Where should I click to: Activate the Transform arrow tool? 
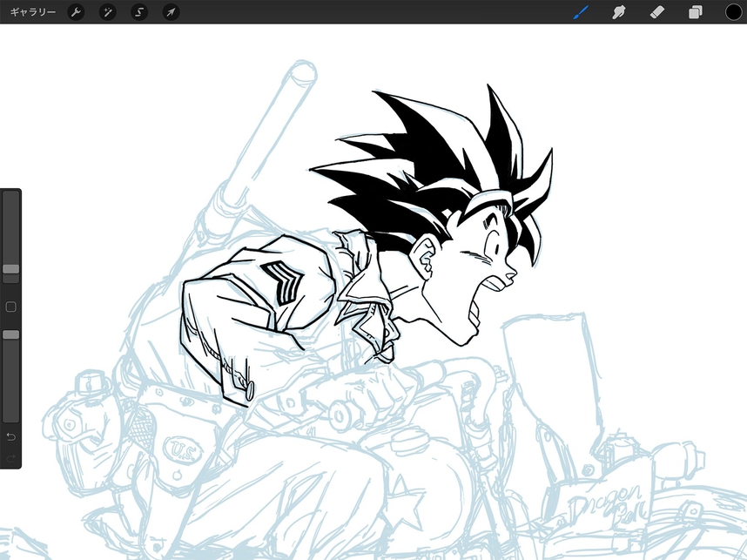click(x=172, y=12)
